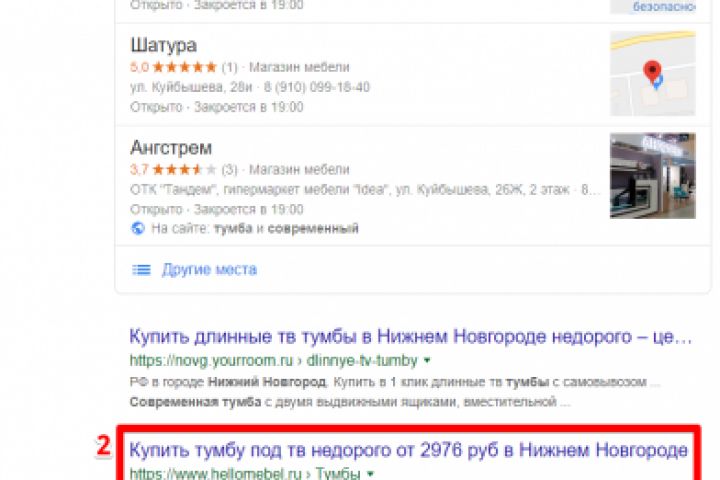The height and width of the screenshot is (480, 720).
Task: Click the novg.yourroom.ru green URL
Action: 274,361
